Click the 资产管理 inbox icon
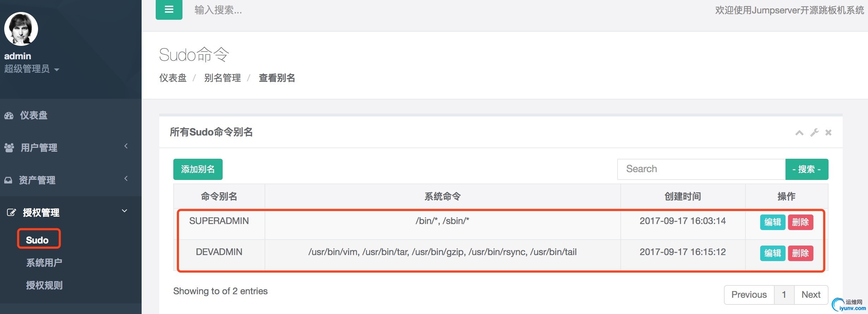The image size is (868, 314). pos(8,180)
